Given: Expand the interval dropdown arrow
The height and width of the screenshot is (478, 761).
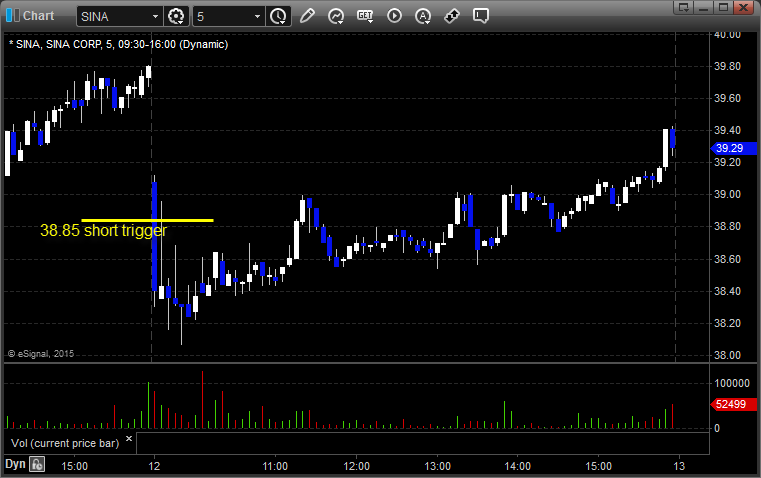Looking at the screenshot, I should [x=258, y=16].
